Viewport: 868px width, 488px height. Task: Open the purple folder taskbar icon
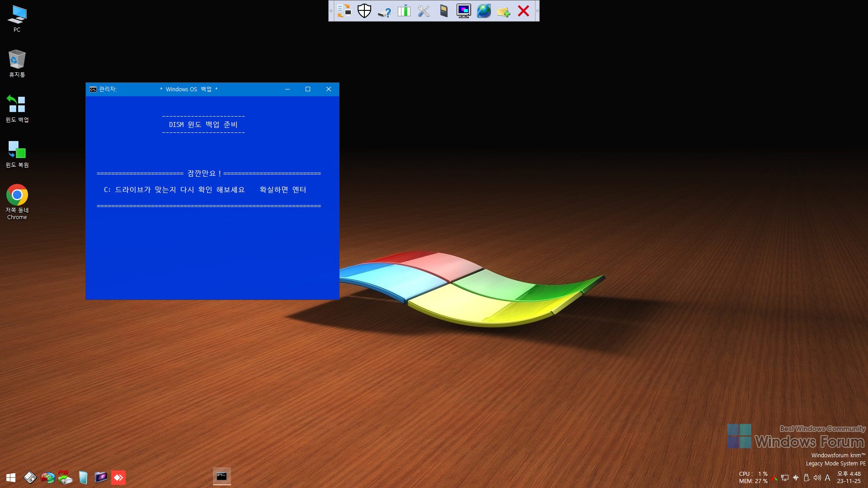tap(101, 478)
